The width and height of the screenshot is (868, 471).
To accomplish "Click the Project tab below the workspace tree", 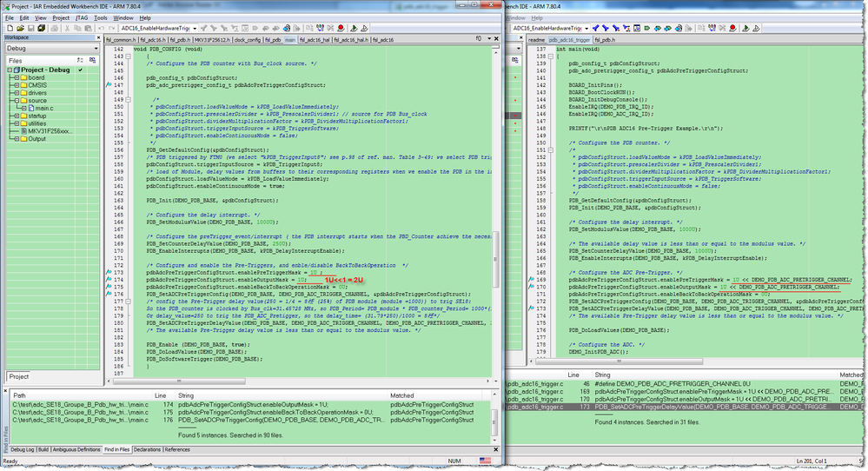I will 18,376.
